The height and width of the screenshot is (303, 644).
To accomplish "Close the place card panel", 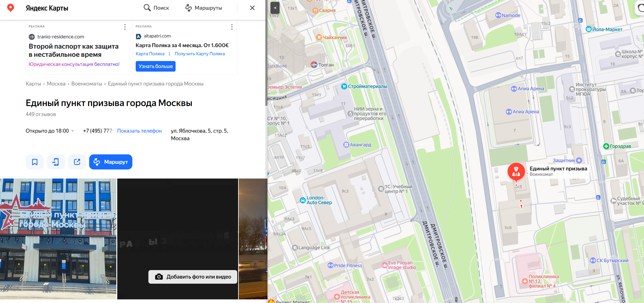I will point(252,8).
